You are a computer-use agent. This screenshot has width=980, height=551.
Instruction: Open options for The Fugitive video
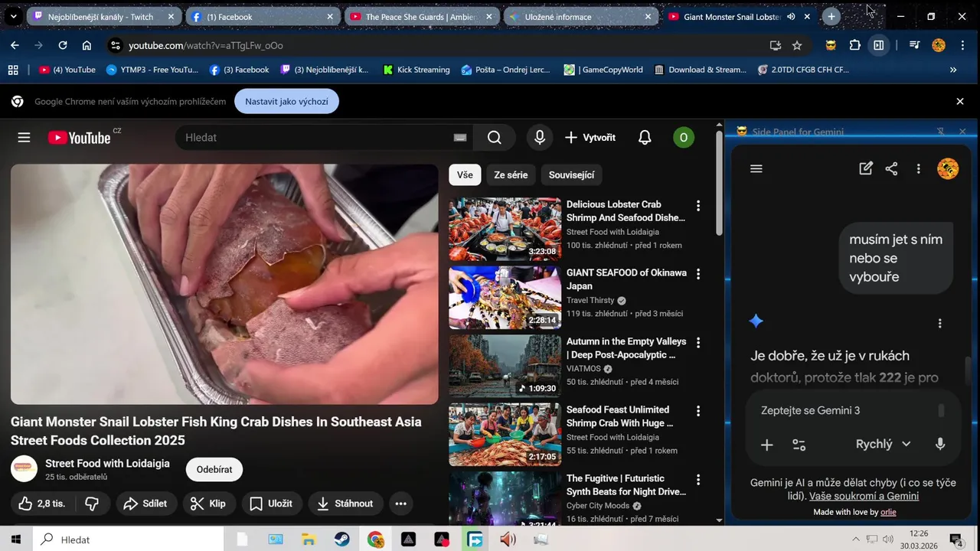click(x=697, y=480)
